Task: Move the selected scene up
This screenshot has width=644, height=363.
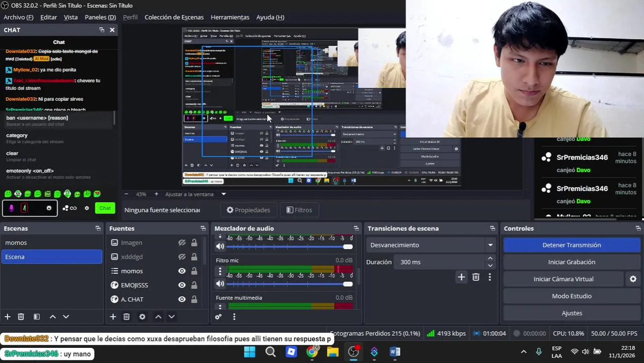Action: (52, 317)
